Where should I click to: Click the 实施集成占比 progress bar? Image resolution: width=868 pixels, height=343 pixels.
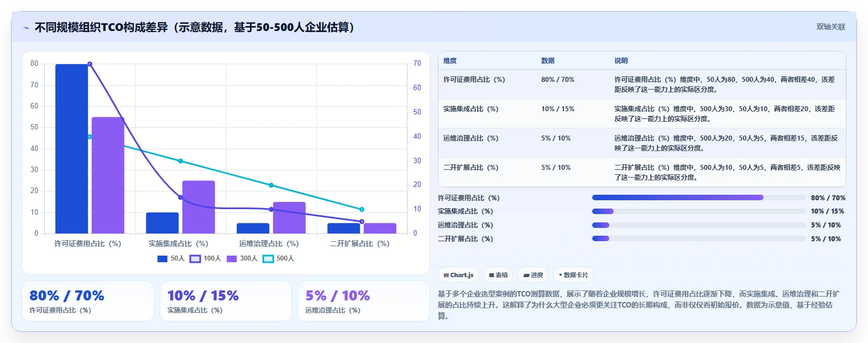pyautogui.click(x=699, y=211)
